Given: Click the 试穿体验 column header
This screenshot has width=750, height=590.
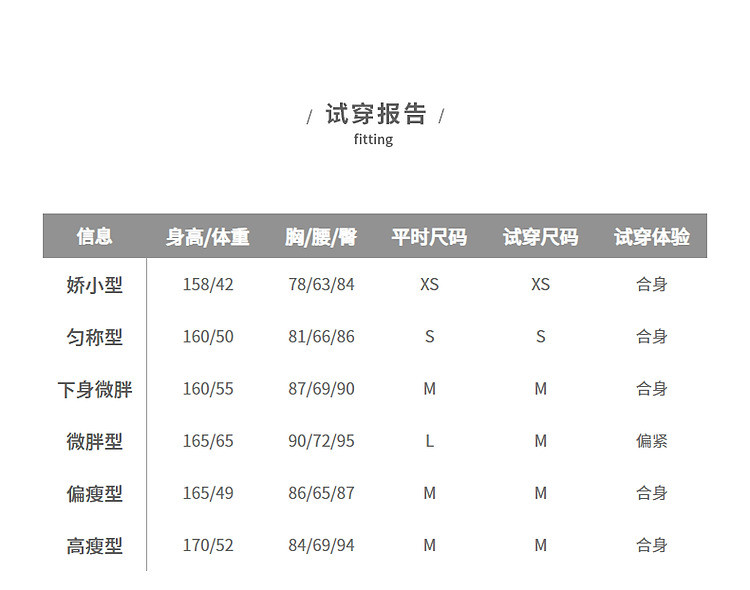Looking at the screenshot, I should click(652, 237).
